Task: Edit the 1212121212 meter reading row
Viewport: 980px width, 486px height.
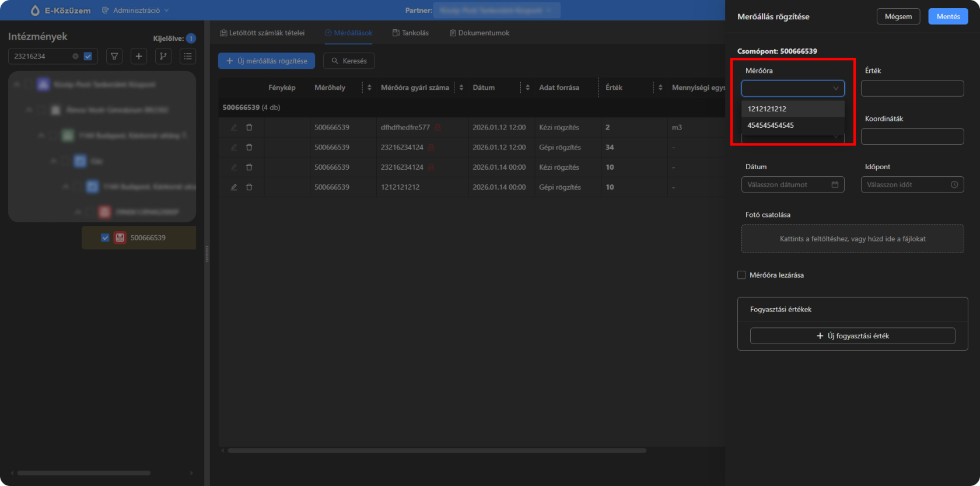Action: pyautogui.click(x=234, y=187)
